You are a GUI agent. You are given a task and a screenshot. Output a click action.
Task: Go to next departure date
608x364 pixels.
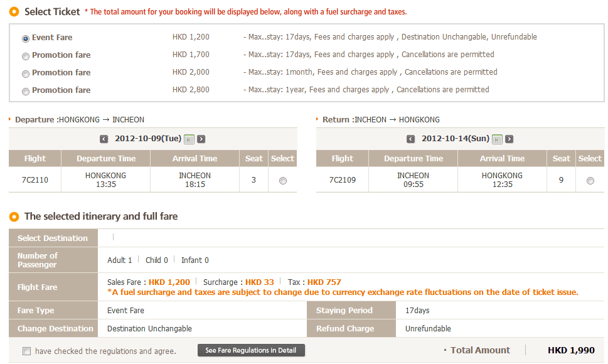(x=201, y=139)
